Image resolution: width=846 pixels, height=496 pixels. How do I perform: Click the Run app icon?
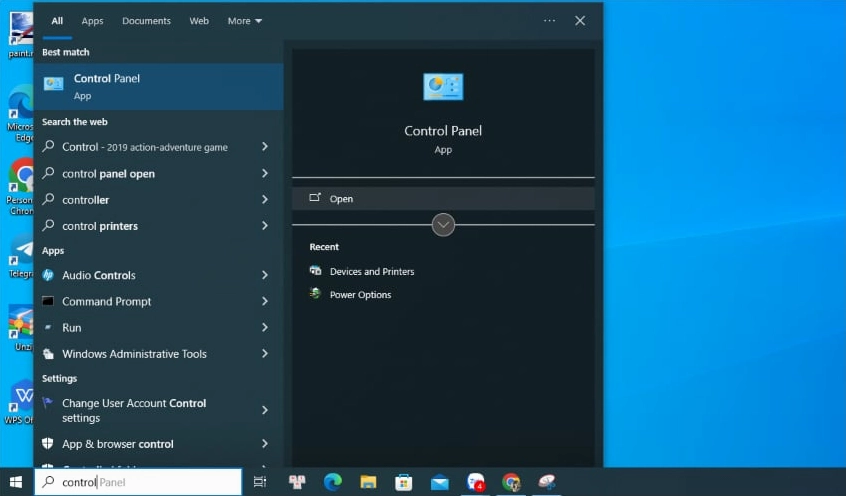48,328
